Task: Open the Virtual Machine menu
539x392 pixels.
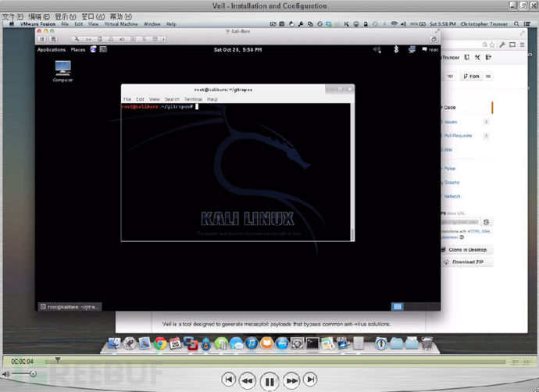Action: pos(121,24)
